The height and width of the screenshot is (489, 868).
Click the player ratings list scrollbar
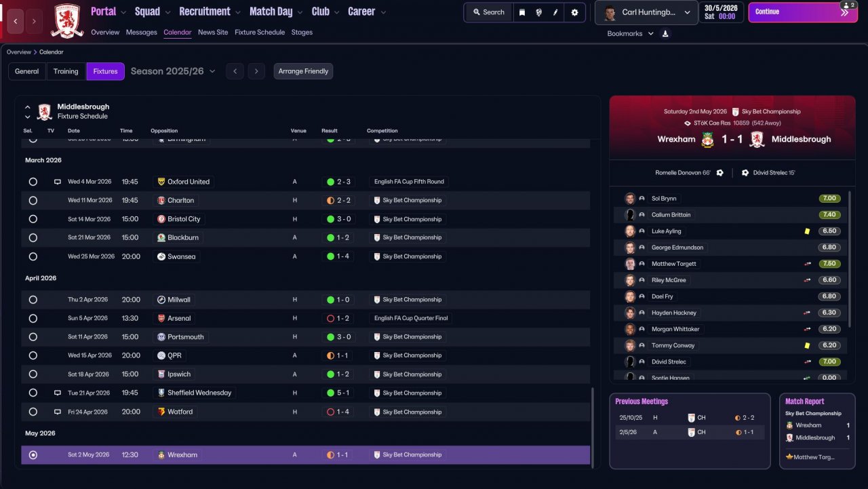point(848,258)
